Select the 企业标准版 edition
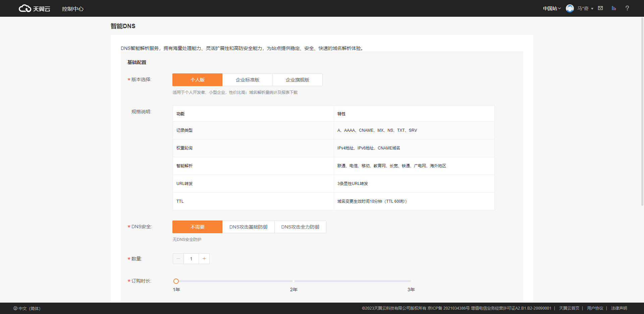This screenshot has height=314, width=644. [x=248, y=80]
